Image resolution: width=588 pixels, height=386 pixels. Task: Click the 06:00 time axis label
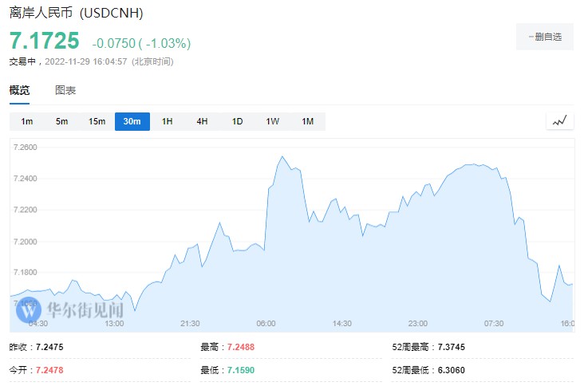[x=266, y=323]
